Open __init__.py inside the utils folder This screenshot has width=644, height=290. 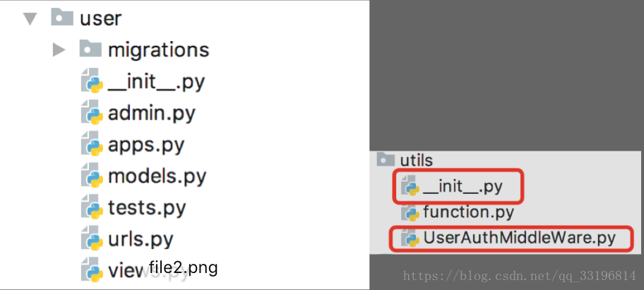(463, 187)
